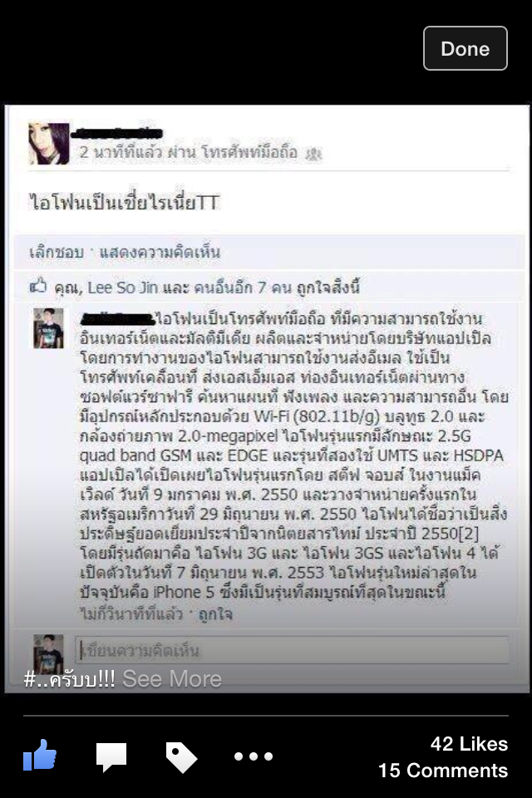The width and height of the screenshot is (532, 798).
Task: Open the 15 Comments list
Action: [443, 771]
